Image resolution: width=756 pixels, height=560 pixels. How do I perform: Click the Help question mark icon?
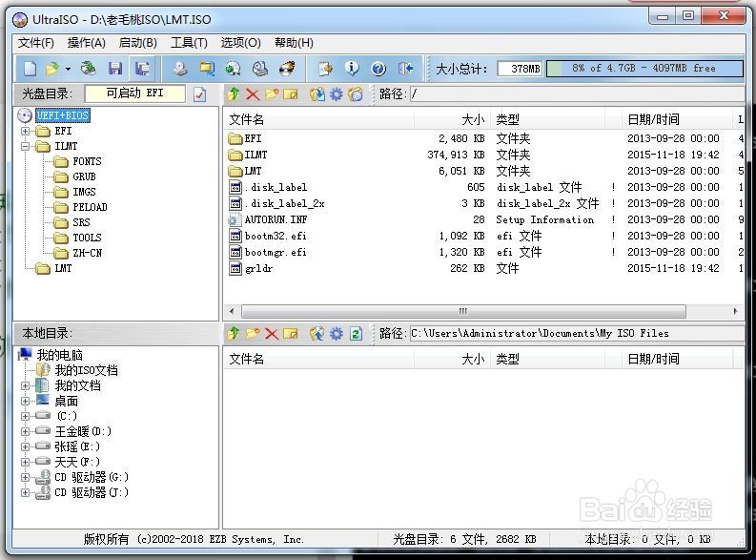[x=378, y=69]
